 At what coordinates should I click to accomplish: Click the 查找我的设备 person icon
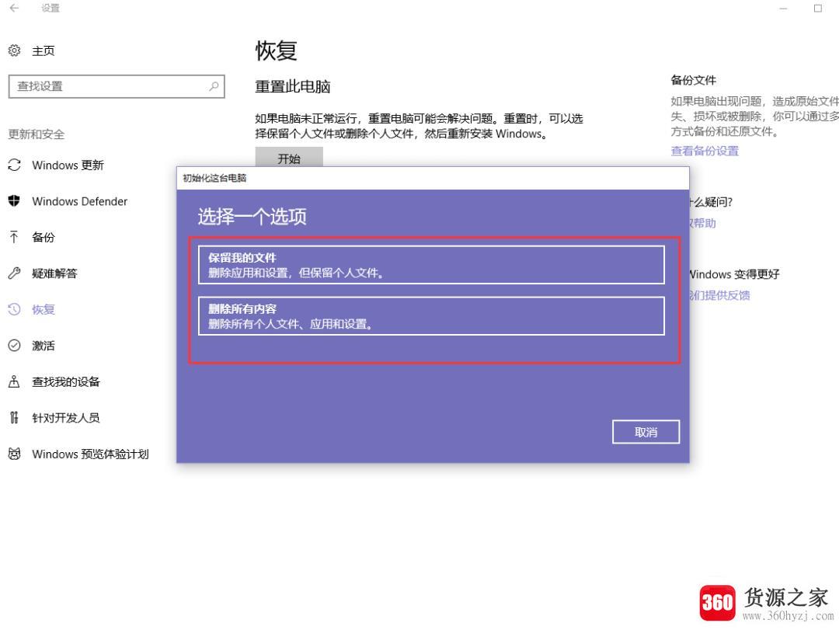[x=15, y=381]
